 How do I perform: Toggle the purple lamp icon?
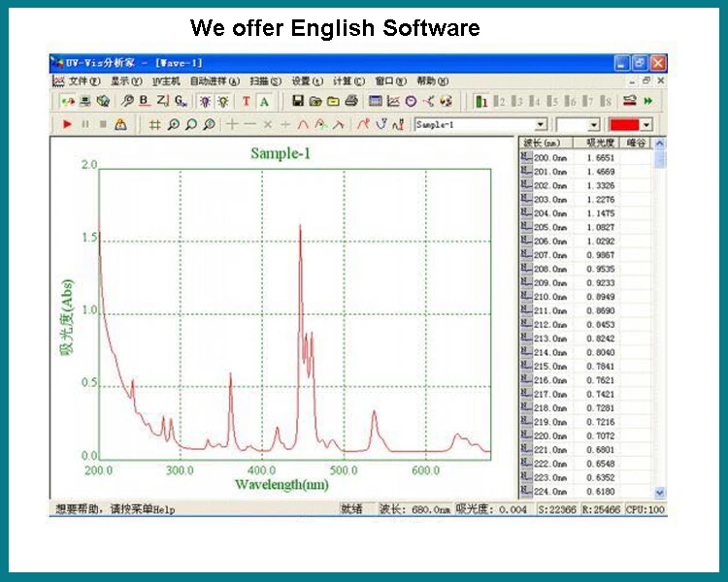click(x=205, y=101)
